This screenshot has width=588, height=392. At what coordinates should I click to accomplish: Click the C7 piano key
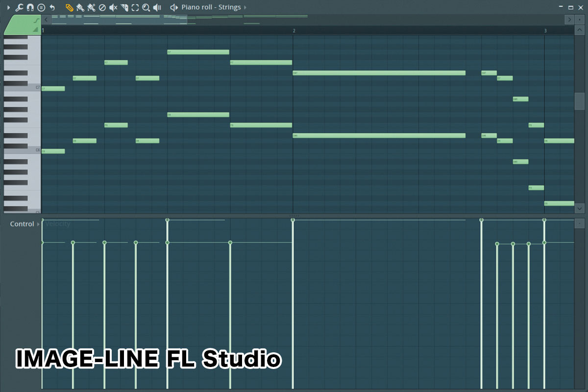23,88
